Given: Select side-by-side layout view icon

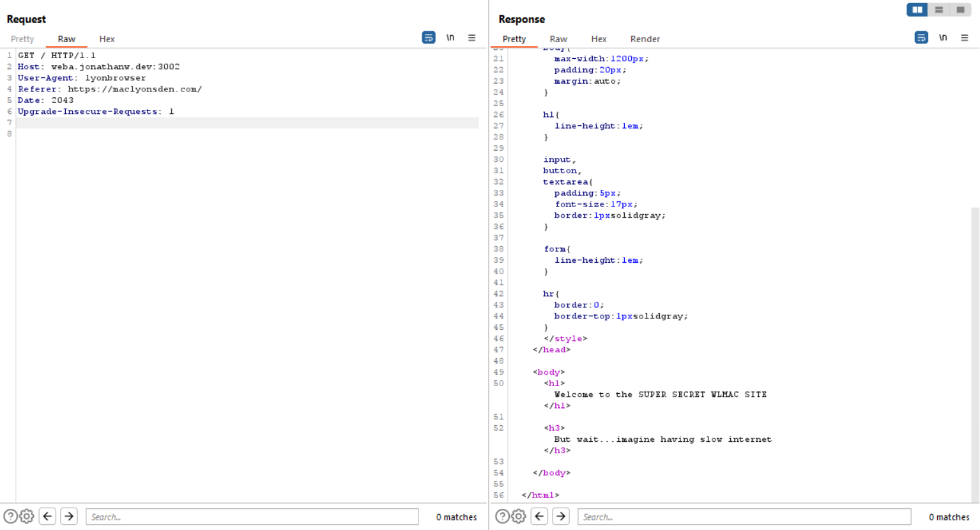Looking at the screenshot, I should pos(917,10).
